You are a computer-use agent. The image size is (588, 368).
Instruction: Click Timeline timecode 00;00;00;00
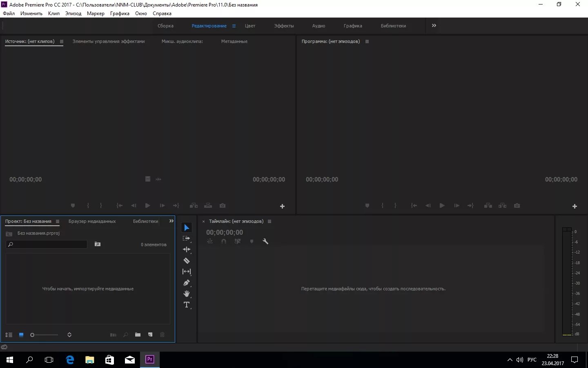(225, 232)
